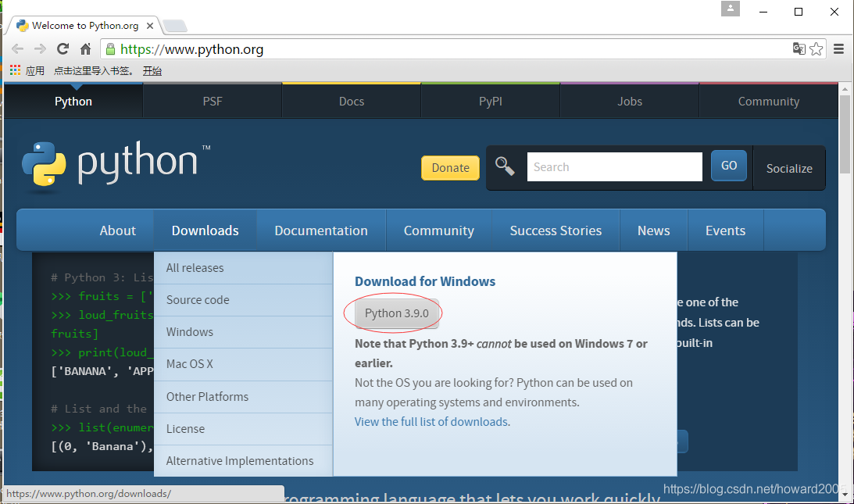Open the News main menu
This screenshot has height=504, width=854.
coord(653,231)
